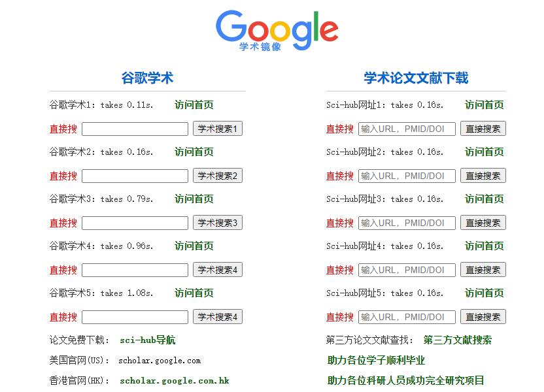The image size is (544, 392).
Task: Visit 访问首页 link for 谷歌学术3
Action: point(194,199)
